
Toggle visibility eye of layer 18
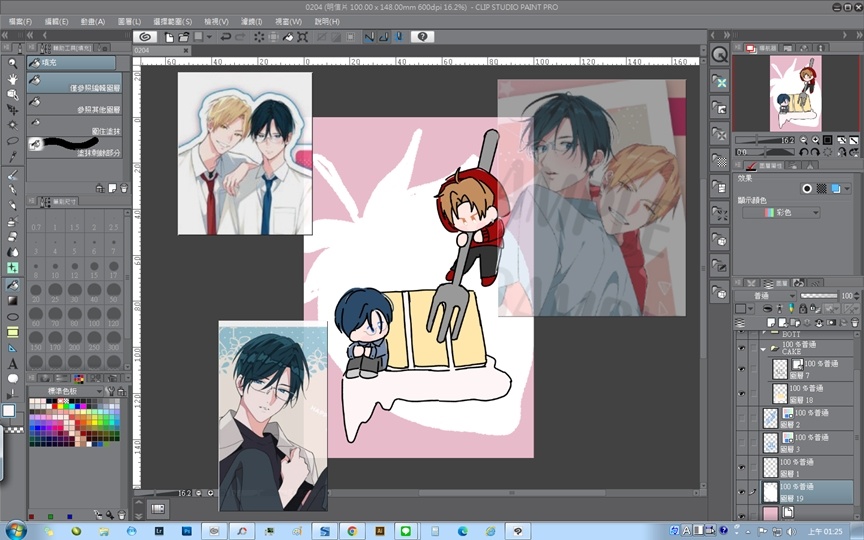(x=742, y=393)
